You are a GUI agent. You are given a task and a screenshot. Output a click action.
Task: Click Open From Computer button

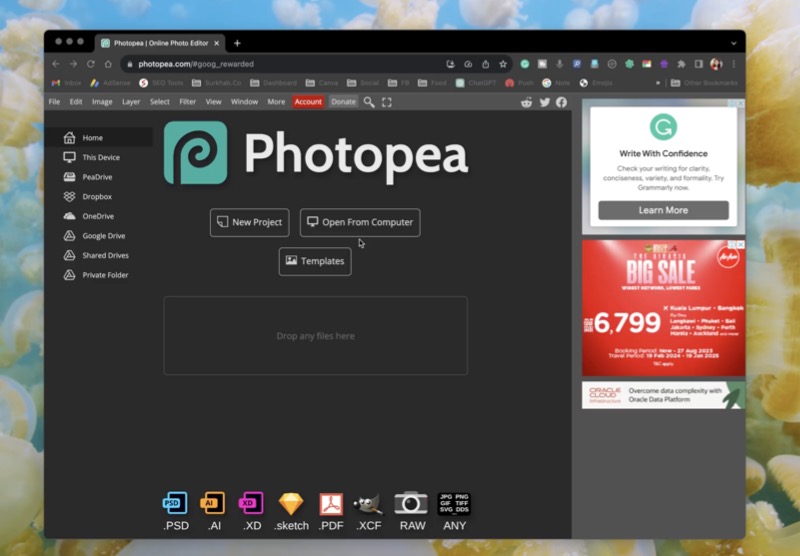[x=360, y=222]
